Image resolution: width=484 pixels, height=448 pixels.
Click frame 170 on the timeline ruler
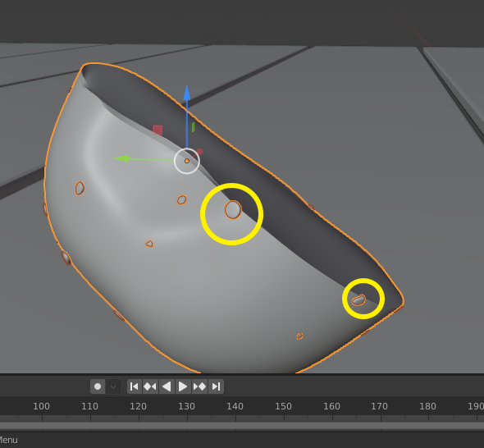click(x=379, y=406)
